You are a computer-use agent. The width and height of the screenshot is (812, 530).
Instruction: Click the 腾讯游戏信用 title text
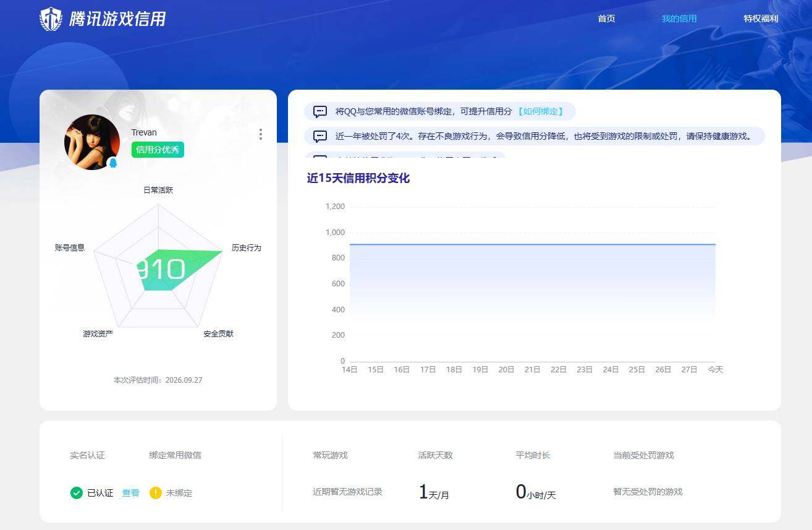tap(117, 19)
